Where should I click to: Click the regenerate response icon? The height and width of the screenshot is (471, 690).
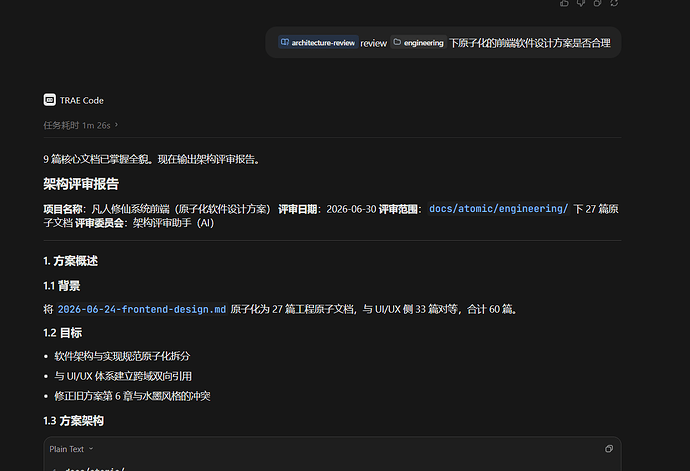(614, 3)
